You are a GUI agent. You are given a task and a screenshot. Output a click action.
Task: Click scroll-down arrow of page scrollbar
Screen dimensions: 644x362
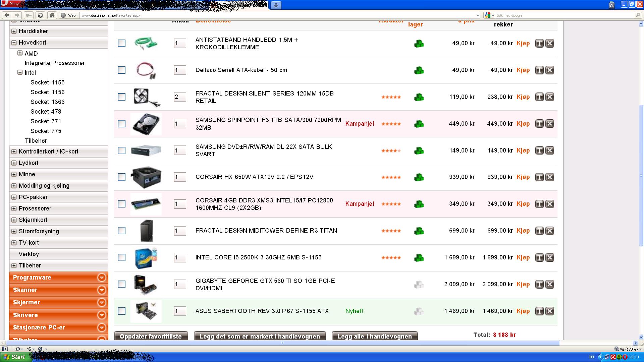tap(641, 337)
